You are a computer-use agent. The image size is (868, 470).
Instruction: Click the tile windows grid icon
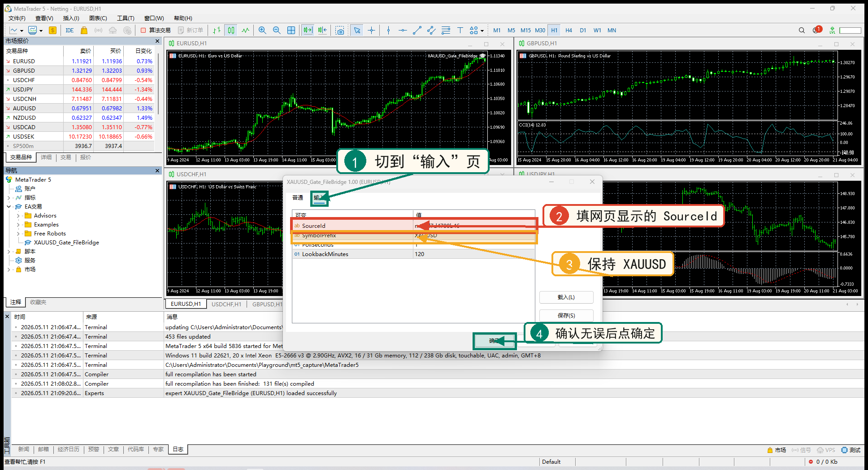pyautogui.click(x=291, y=30)
